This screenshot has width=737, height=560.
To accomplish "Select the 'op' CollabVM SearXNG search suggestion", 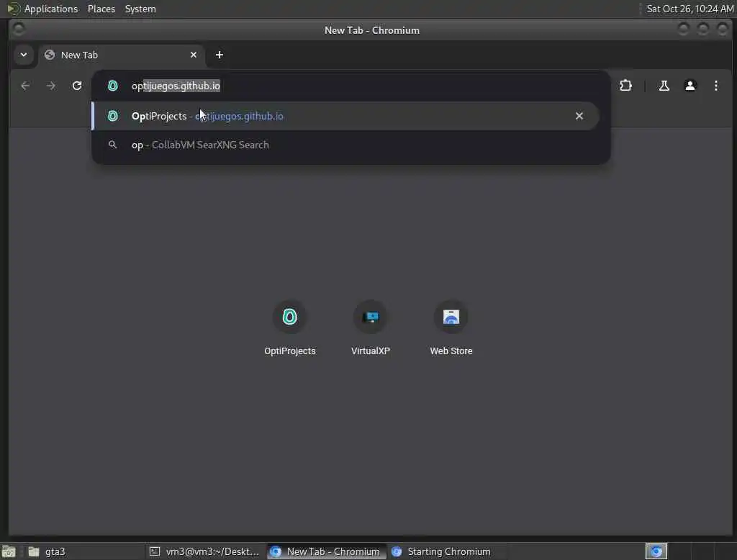I will [x=345, y=145].
